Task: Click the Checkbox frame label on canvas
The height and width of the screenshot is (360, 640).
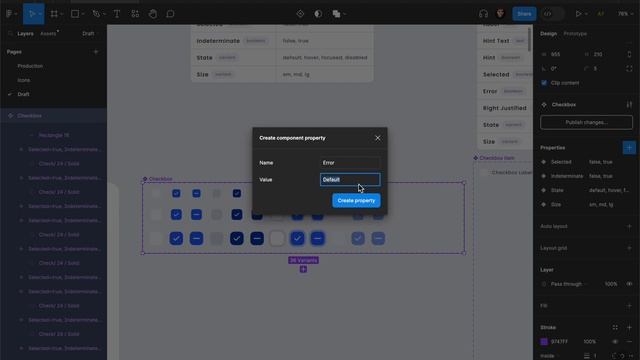Action: coord(160,179)
